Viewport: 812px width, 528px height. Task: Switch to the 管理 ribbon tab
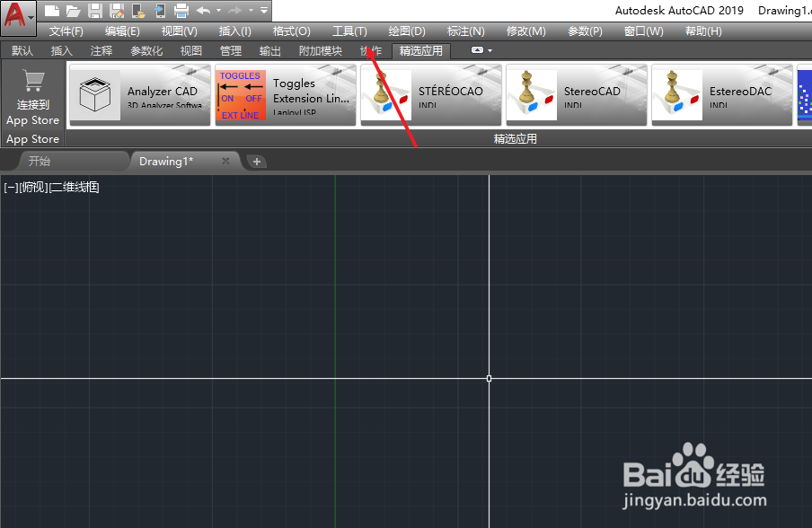click(231, 50)
